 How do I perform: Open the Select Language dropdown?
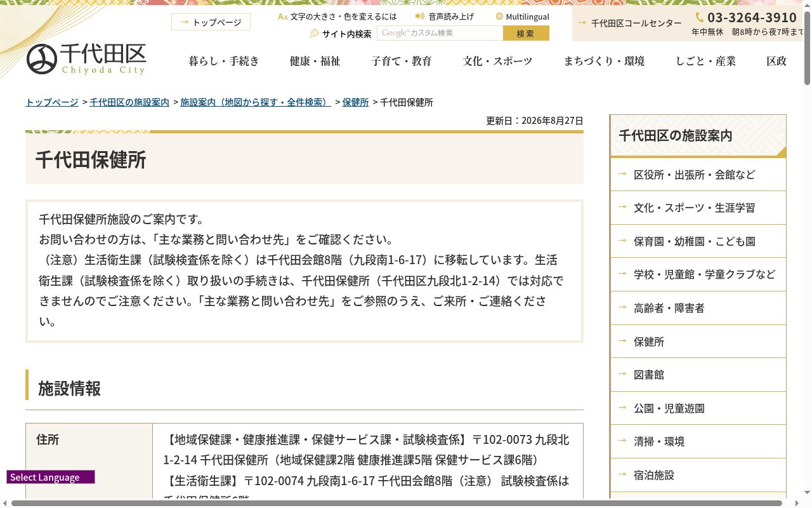[x=51, y=477]
